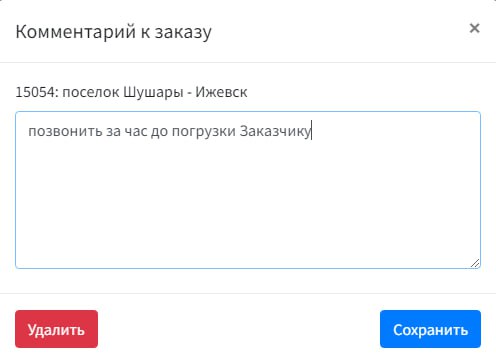The height and width of the screenshot is (361, 496).
Task: Place cursor on the word позвонить
Action: pyautogui.click(x=65, y=131)
